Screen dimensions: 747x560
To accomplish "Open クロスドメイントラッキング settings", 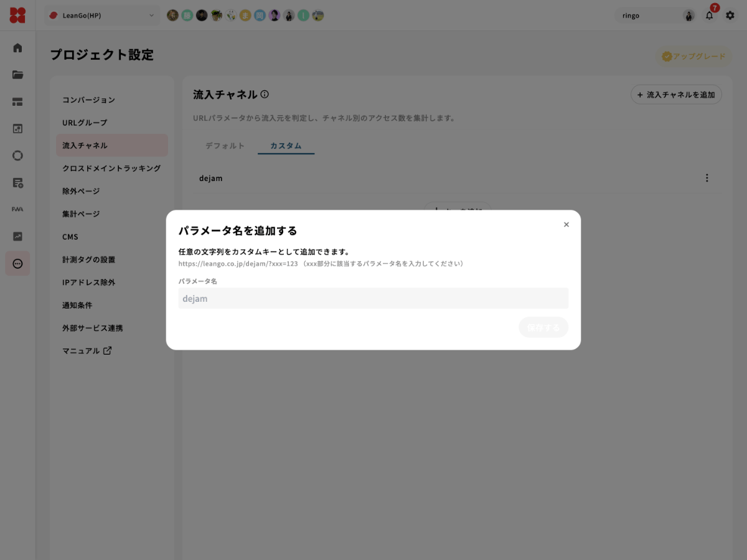I will pyautogui.click(x=111, y=169).
